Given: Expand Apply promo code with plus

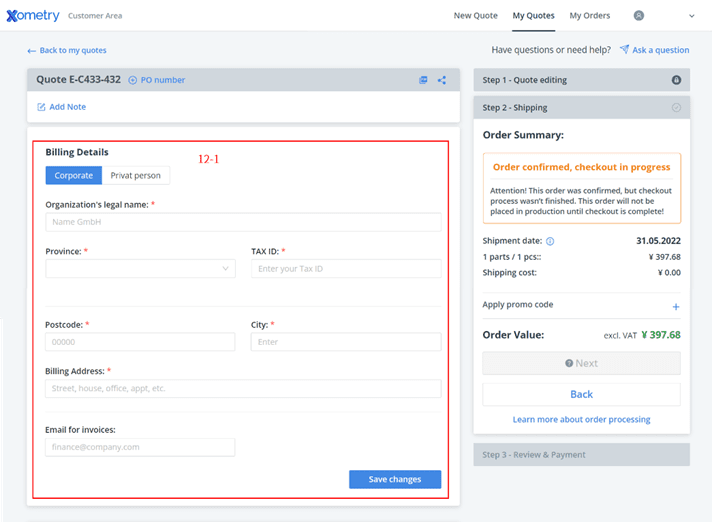Looking at the screenshot, I should [676, 306].
